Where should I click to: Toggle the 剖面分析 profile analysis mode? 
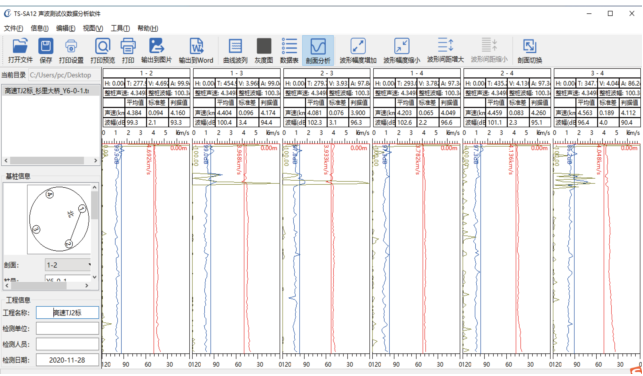(318, 50)
